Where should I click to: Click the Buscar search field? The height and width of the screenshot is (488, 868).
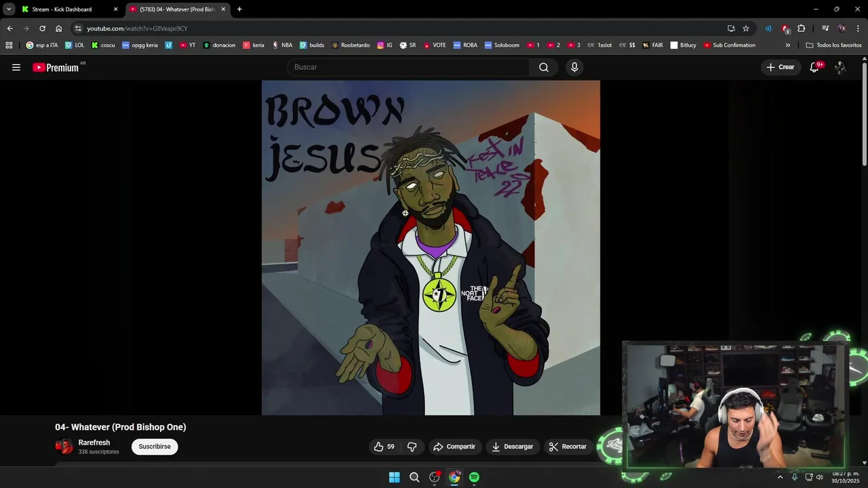click(x=409, y=67)
